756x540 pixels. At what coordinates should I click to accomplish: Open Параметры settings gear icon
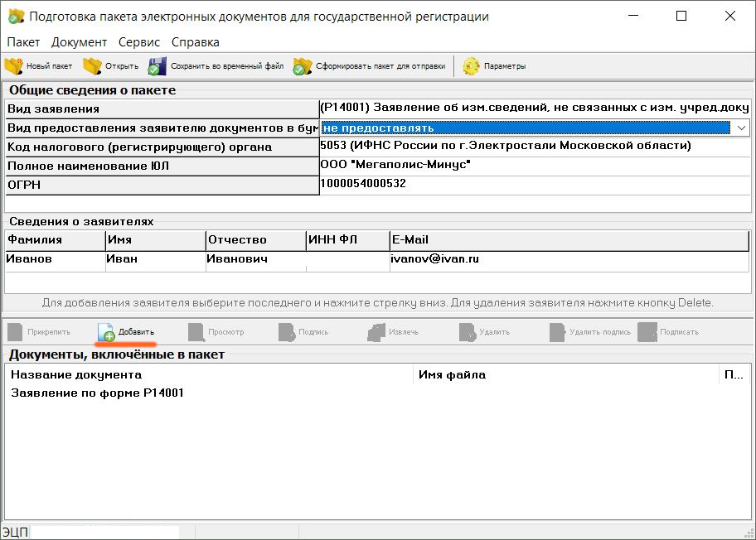[472, 66]
